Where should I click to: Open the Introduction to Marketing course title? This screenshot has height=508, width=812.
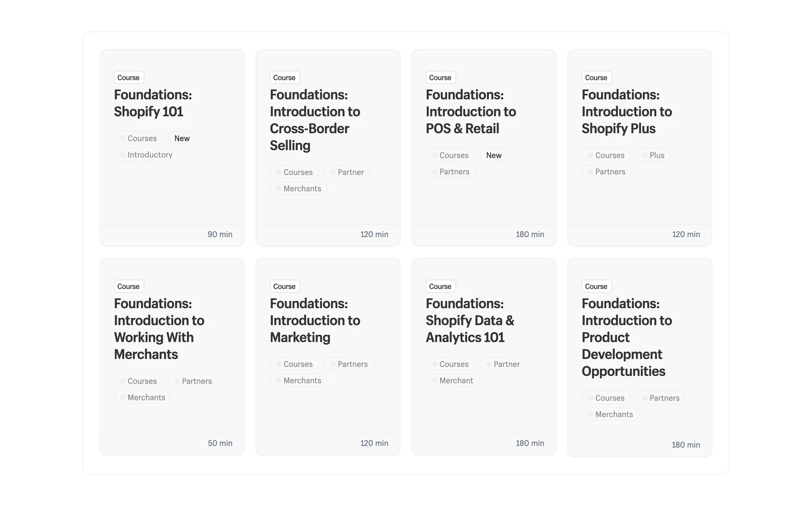pos(315,320)
